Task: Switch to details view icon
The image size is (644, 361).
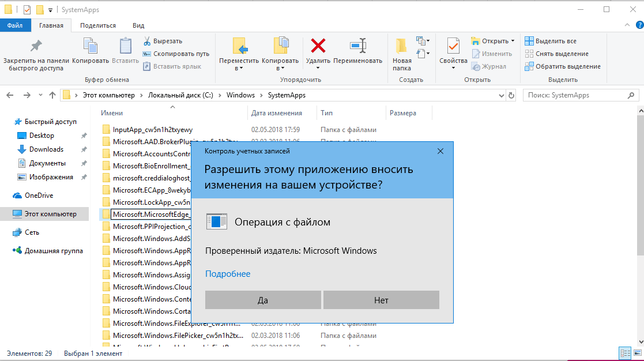Action: pos(626,353)
